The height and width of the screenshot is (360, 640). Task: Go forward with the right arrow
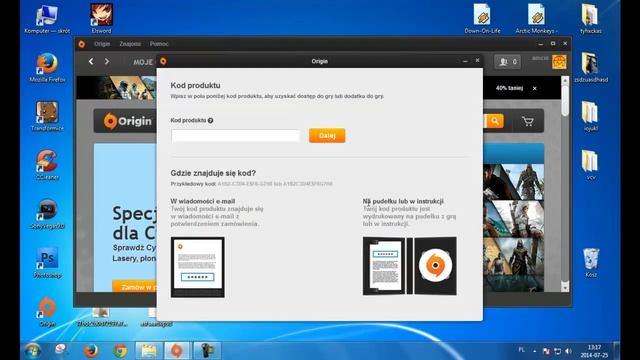107,61
